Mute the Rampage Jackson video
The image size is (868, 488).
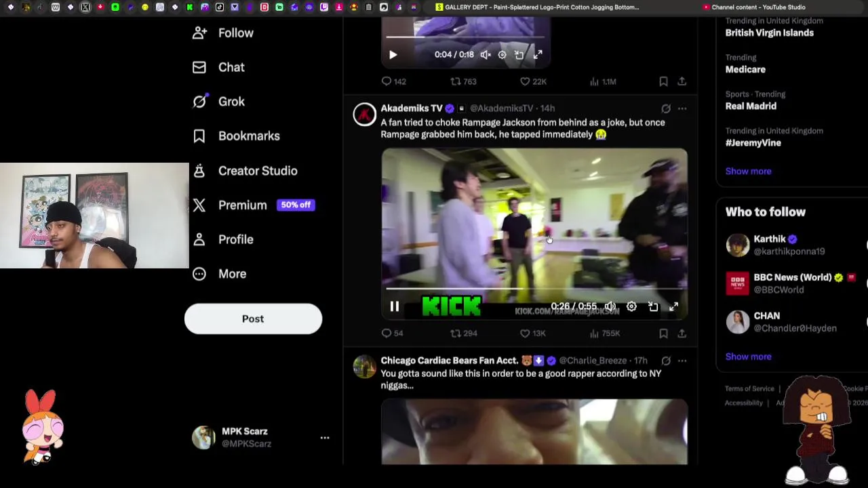[610, 307]
